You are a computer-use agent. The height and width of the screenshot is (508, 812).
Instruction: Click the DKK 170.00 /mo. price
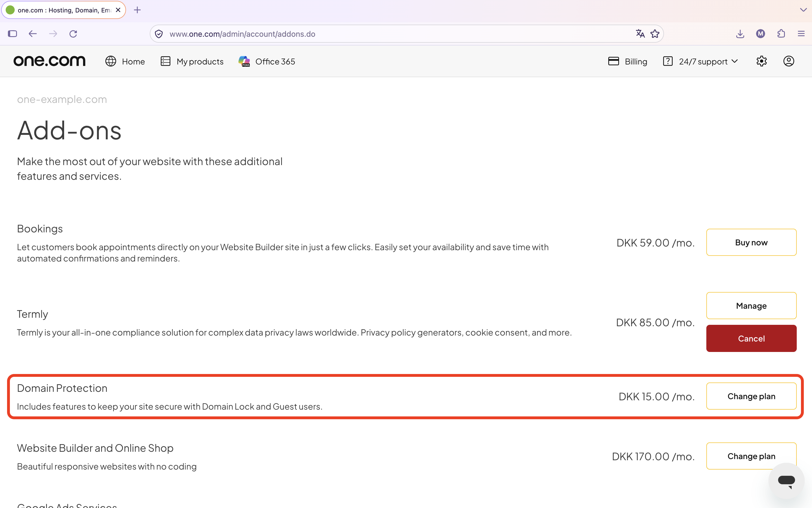point(653,456)
